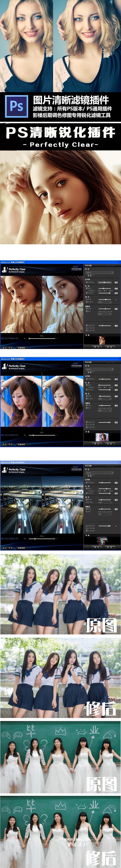Open 保真度 fidelity dropdown in blue-background girl window

click(x=104, y=399)
